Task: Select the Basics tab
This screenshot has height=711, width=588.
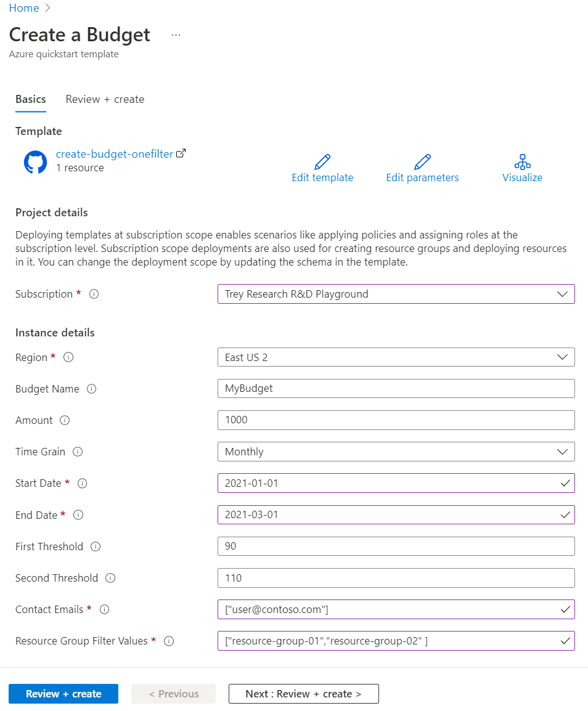Action: (x=31, y=99)
